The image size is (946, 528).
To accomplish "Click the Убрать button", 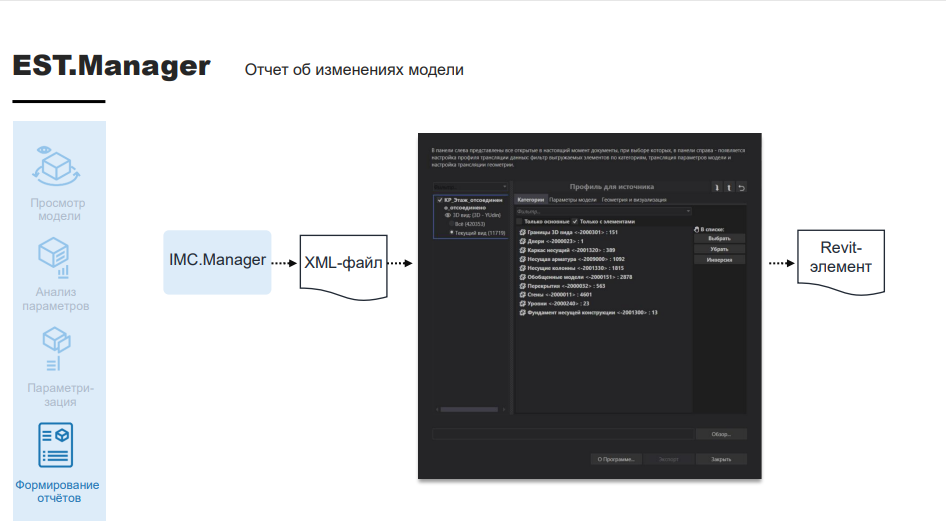I will (x=719, y=249).
